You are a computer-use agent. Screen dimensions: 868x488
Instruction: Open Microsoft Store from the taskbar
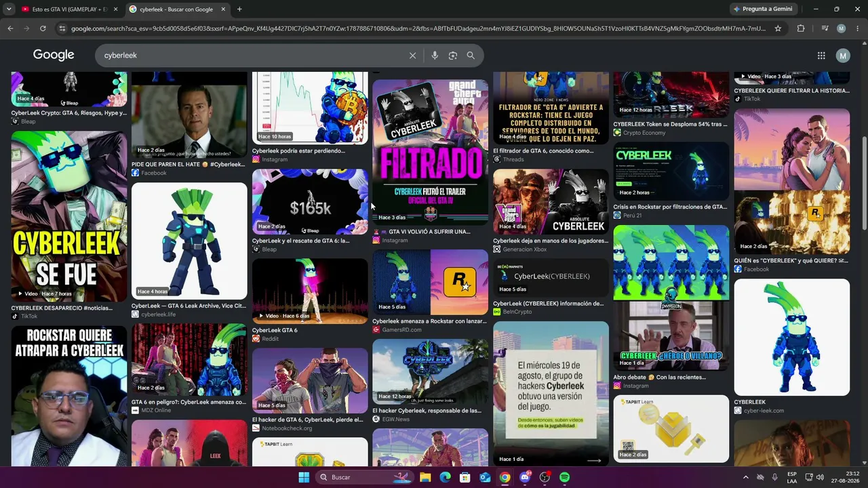tap(465, 477)
